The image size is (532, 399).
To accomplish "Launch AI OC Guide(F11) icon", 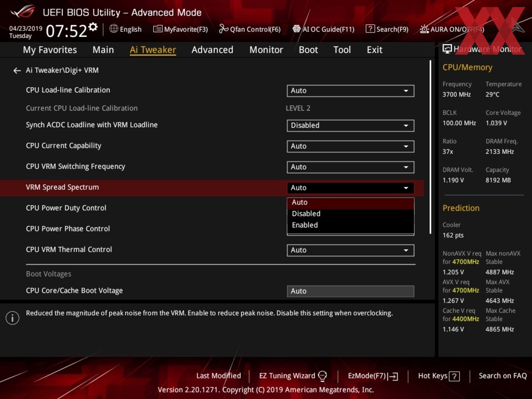I will (297, 29).
